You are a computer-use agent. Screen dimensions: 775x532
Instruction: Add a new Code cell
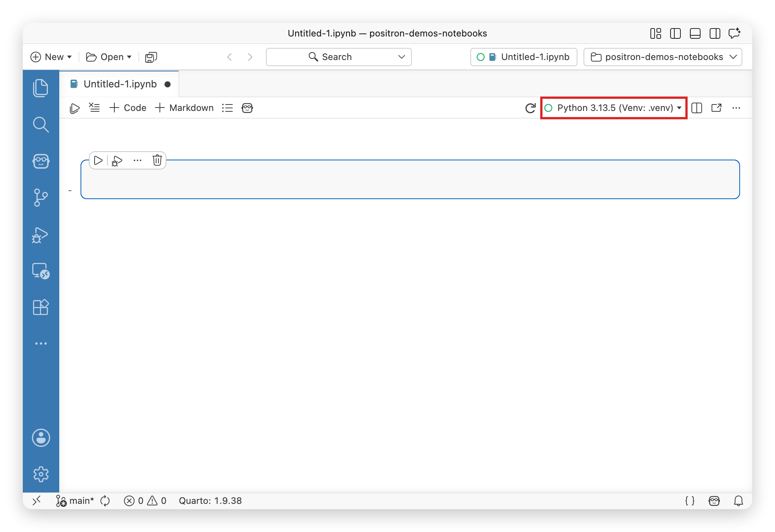pyautogui.click(x=128, y=108)
